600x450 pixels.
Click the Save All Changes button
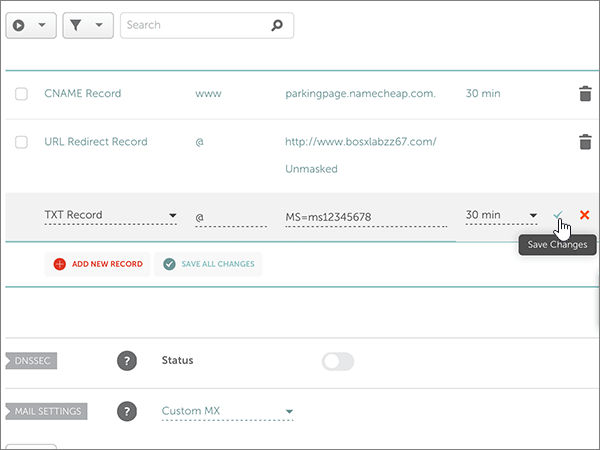(208, 264)
